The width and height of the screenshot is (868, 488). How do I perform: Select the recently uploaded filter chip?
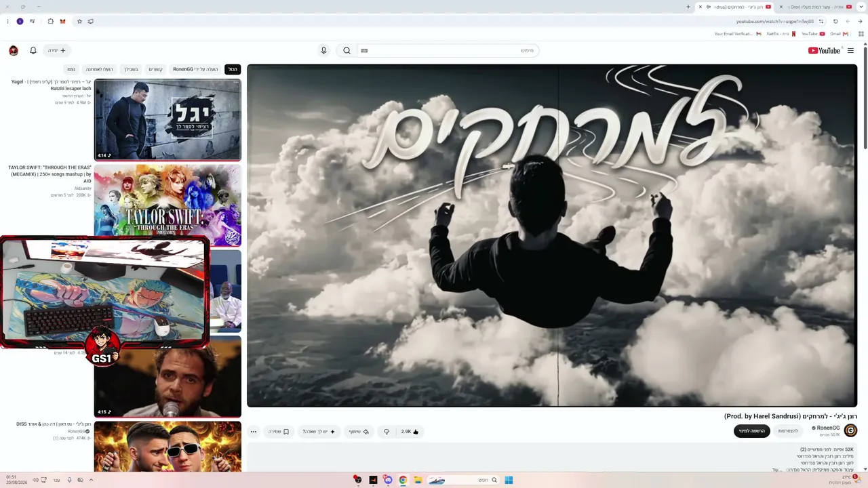click(99, 69)
